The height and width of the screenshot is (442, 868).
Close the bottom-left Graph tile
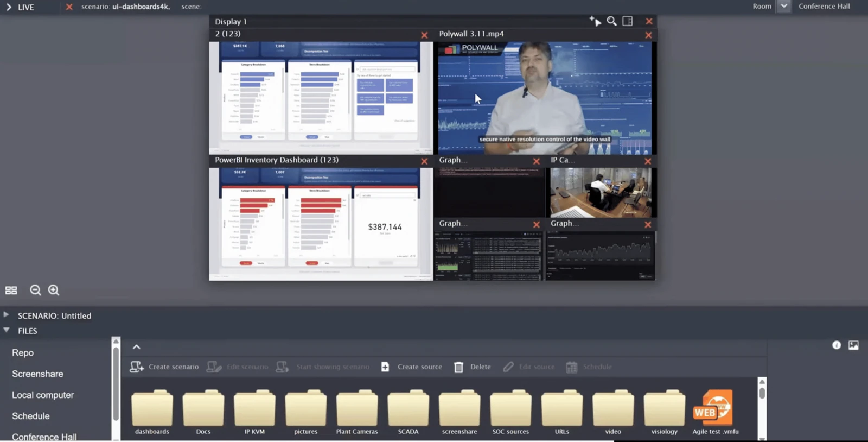tap(537, 224)
